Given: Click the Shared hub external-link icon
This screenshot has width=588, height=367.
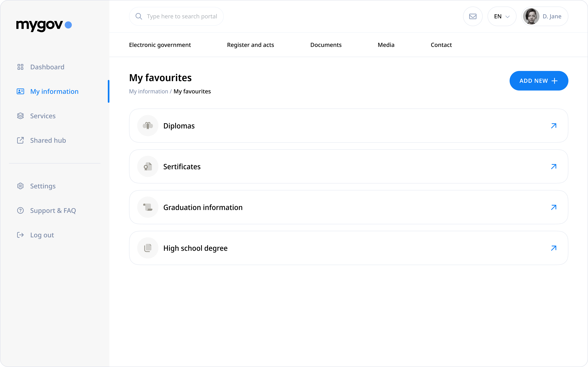Looking at the screenshot, I should click(x=20, y=140).
